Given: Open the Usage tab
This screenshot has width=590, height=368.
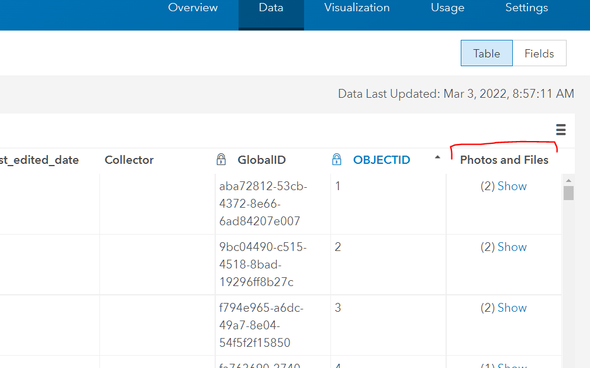Looking at the screenshot, I should coord(447,8).
